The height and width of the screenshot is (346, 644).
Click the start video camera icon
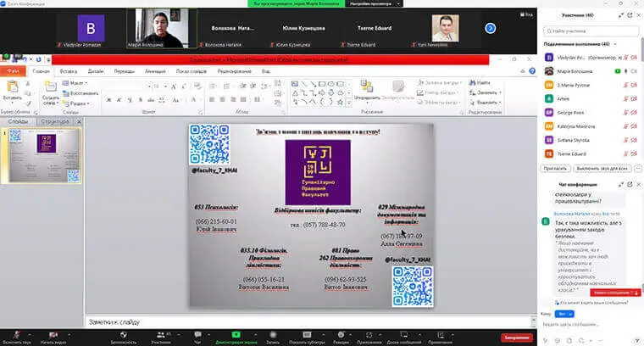tap(53, 333)
